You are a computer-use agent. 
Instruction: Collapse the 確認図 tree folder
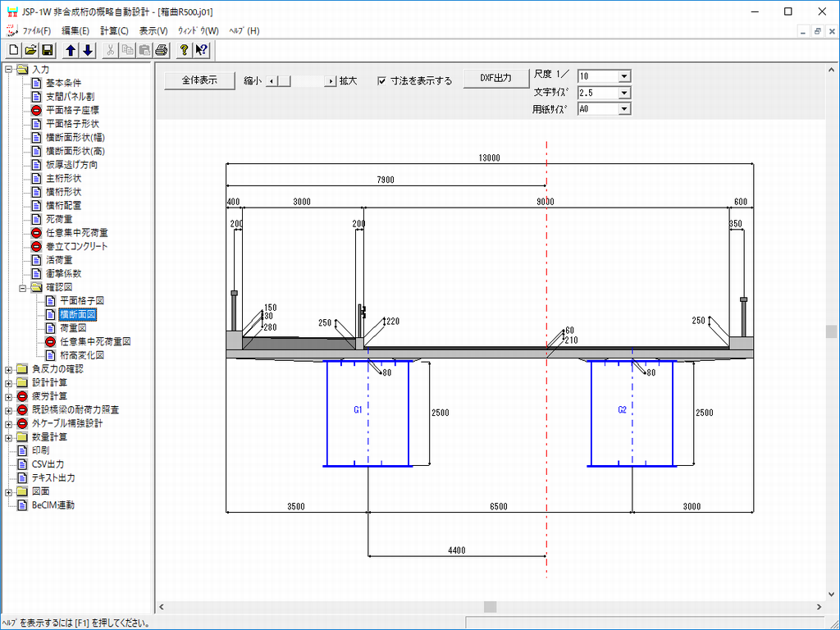(23, 288)
